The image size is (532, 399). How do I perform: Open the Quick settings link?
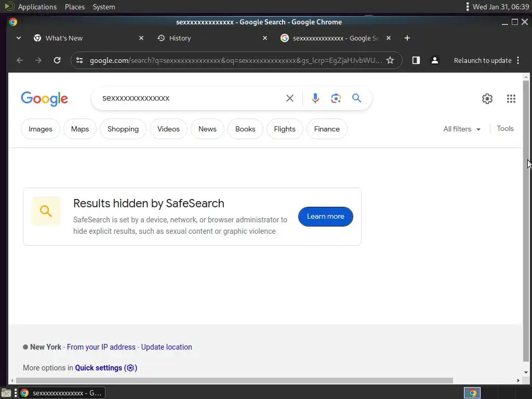pos(106,368)
